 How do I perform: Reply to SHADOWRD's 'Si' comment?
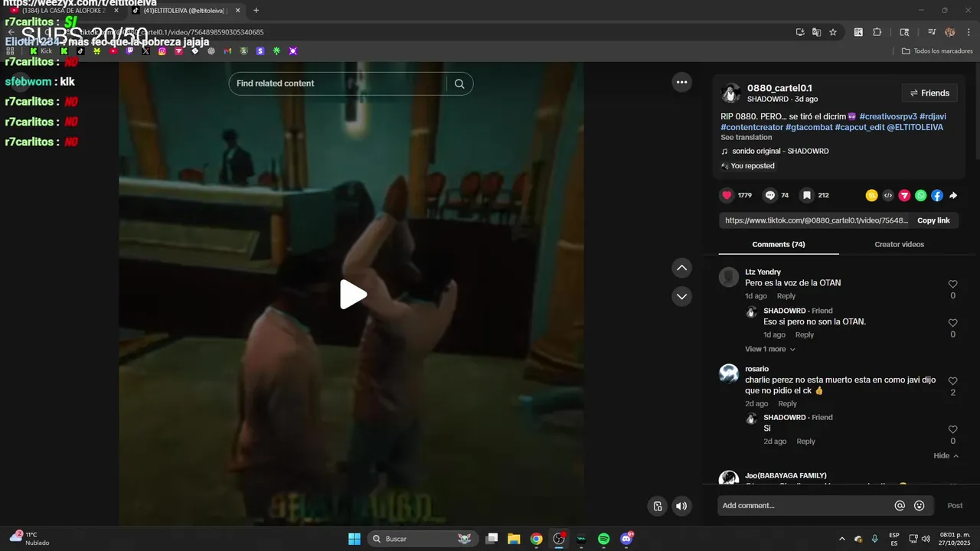(x=806, y=442)
